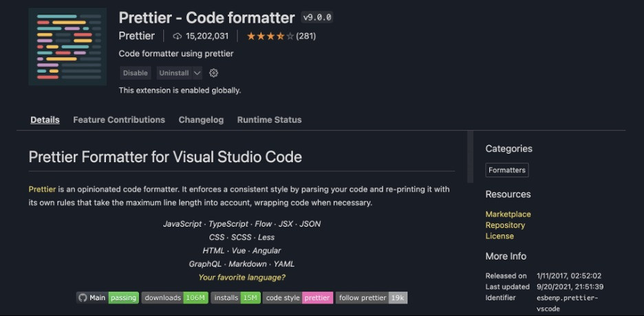Click the 'HTML · Vue · Angular' line
Image resolution: width=644 pixels, height=316 pixels.
[242, 251]
